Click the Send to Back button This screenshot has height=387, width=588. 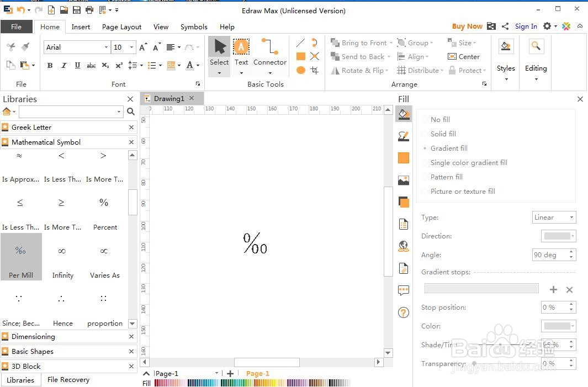pos(358,57)
